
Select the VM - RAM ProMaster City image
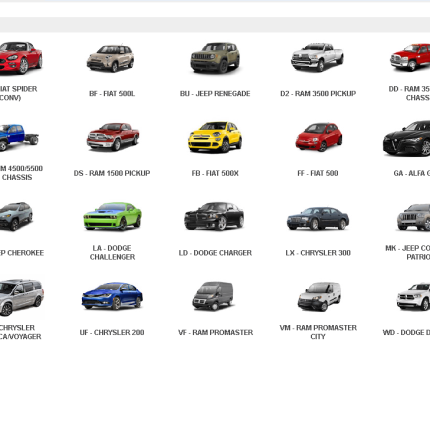(x=319, y=296)
